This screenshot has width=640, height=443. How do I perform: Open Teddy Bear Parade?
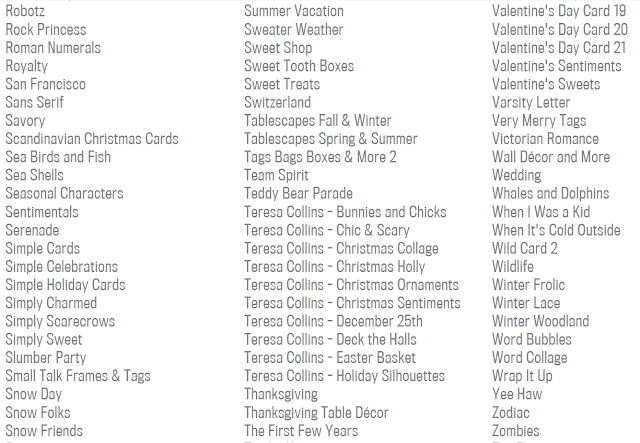pyautogui.click(x=298, y=193)
